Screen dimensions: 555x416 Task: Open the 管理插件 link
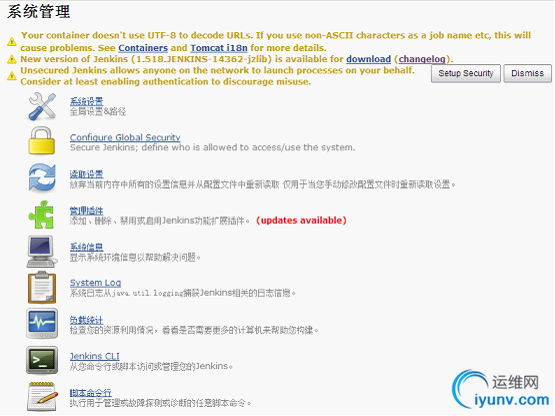coord(86,211)
